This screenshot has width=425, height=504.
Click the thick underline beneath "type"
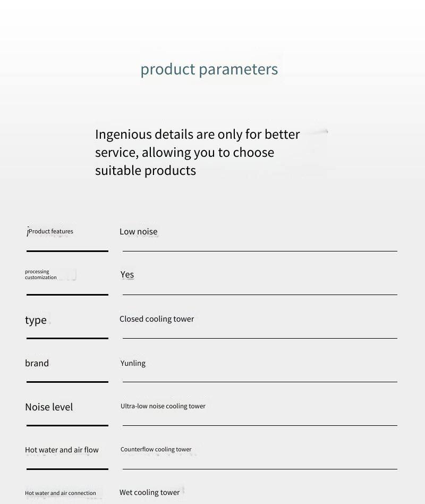point(67,338)
